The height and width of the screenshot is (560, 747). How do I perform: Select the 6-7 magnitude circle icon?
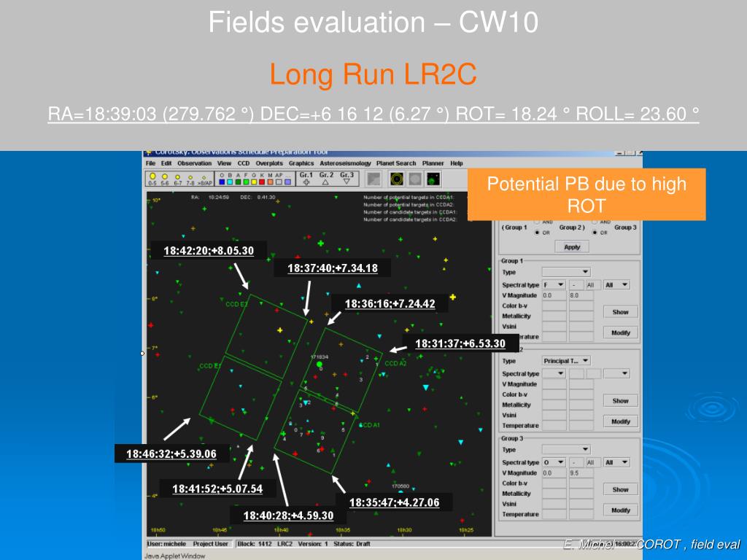178,177
